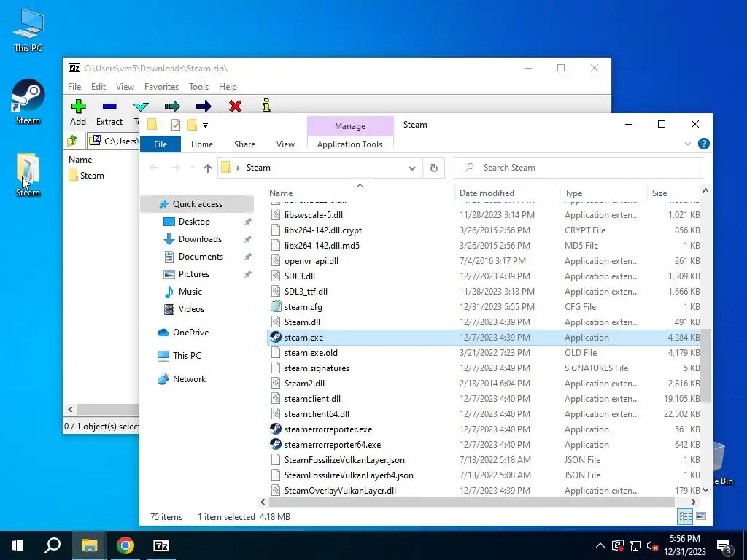This screenshot has height=560, width=747.
Task: Click the Search Steam box
Action: coord(578,168)
